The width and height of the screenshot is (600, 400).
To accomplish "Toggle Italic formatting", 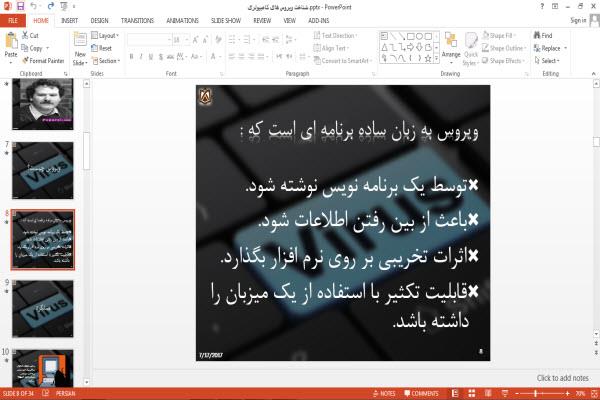I will [x=141, y=57].
